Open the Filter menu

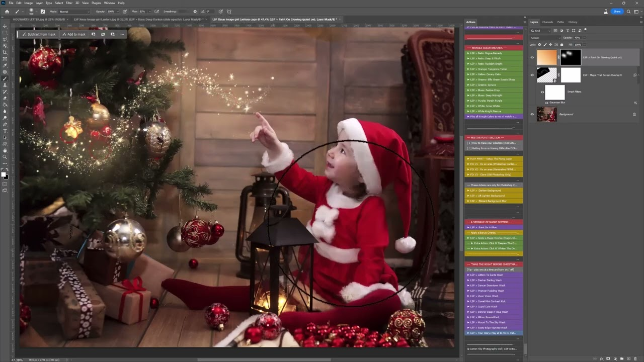click(x=69, y=2)
